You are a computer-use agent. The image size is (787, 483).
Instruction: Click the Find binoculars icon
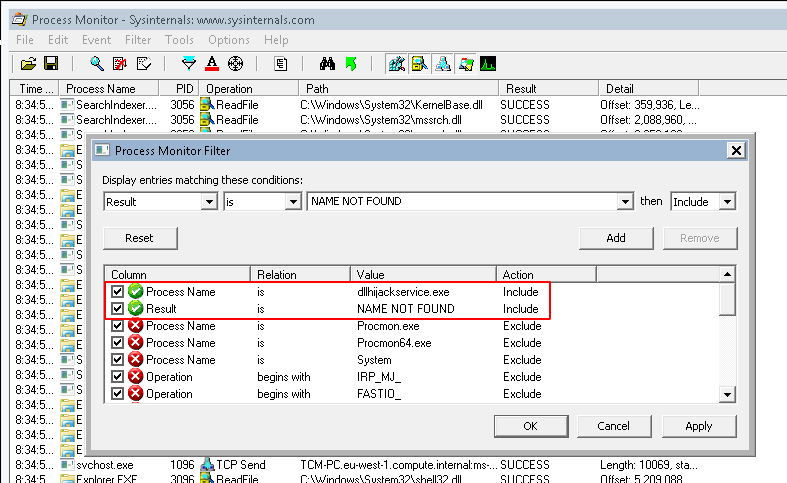[327, 64]
